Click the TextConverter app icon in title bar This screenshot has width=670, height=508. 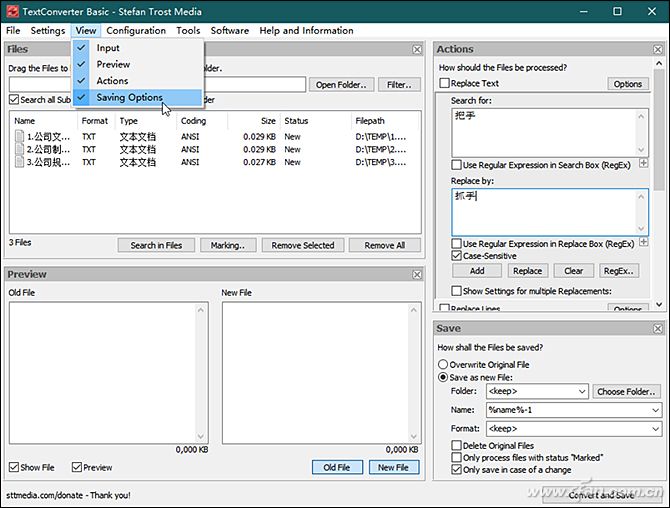coord(11,11)
